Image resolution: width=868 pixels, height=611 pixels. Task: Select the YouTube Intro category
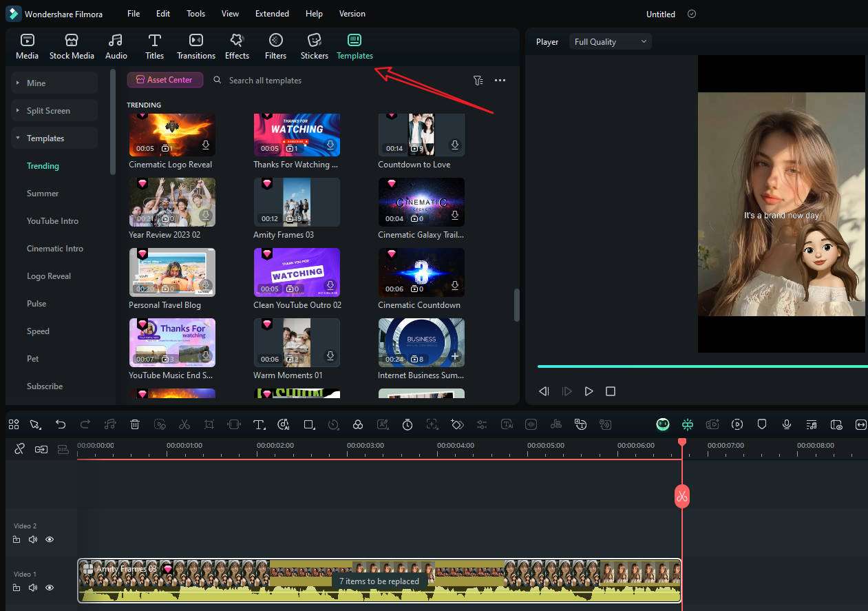(52, 221)
